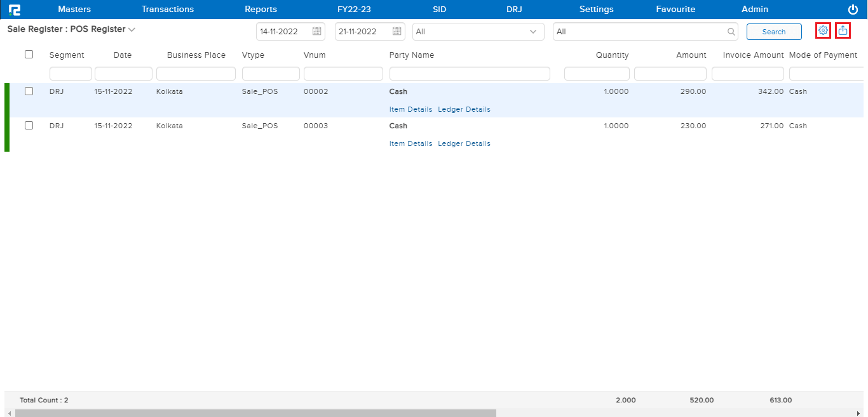The height and width of the screenshot is (417, 868).
Task: Open the Transactions menu
Action: point(168,10)
